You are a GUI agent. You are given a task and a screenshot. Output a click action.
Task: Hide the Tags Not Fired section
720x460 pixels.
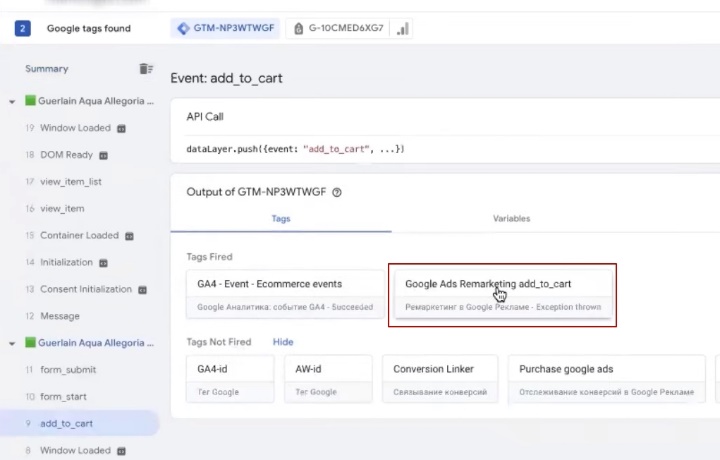(x=283, y=342)
